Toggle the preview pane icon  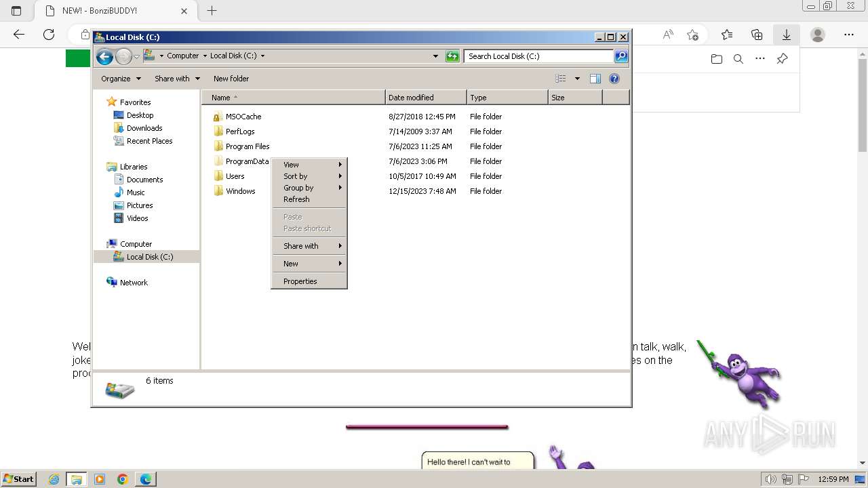(595, 79)
